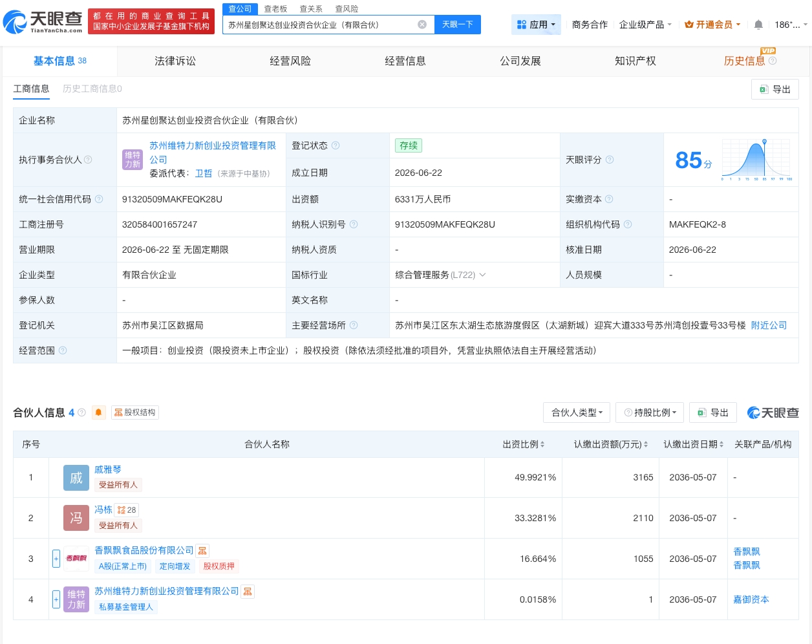Show help for 纳税人识别号
Screen dimensions: 812x644
354,224
